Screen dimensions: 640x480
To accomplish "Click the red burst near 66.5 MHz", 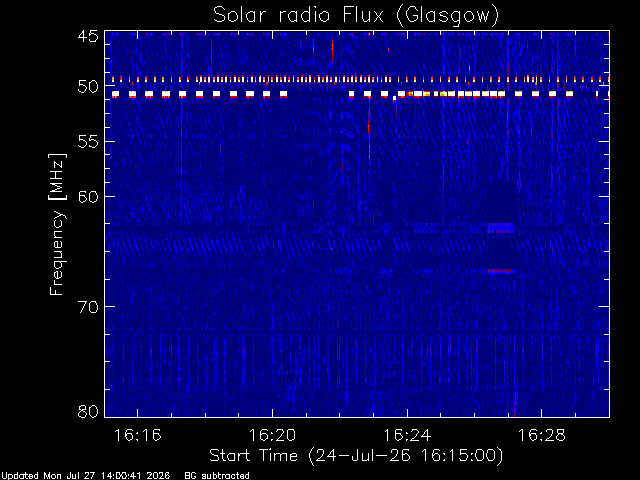I will click(499, 271).
